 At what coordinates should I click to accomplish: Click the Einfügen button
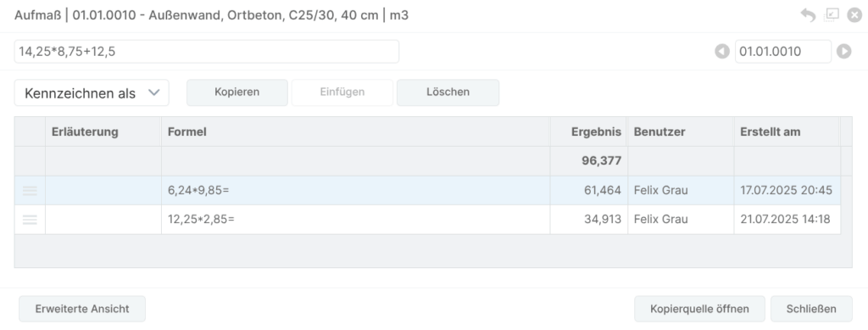tap(342, 92)
